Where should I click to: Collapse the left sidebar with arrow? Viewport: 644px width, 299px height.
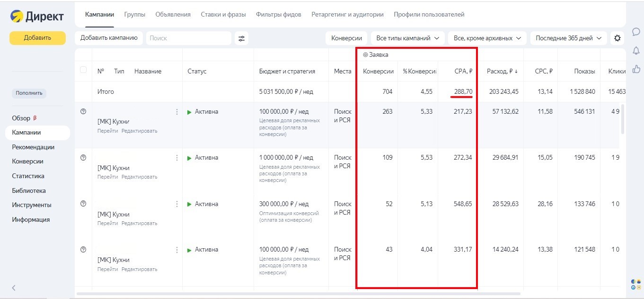click(14, 288)
